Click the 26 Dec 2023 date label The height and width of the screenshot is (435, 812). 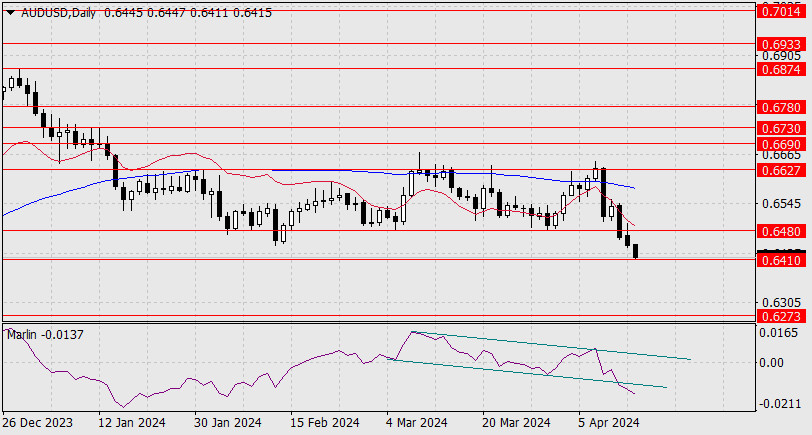click(x=36, y=423)
